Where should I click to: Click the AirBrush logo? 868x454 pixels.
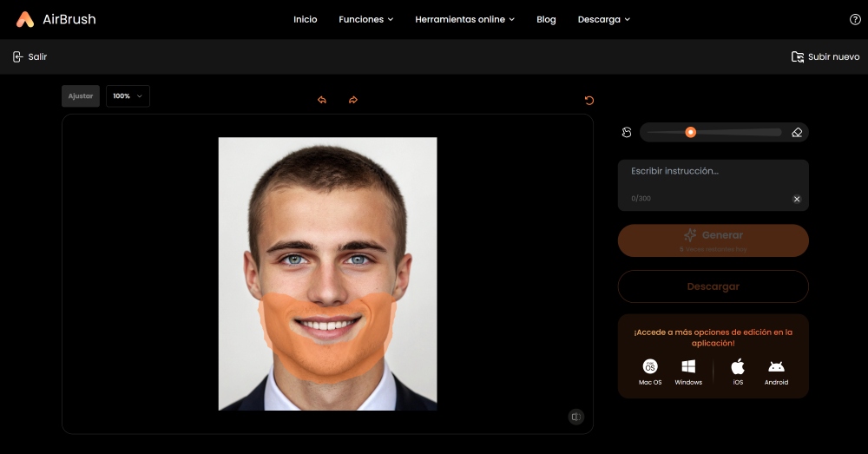(56, 19)
